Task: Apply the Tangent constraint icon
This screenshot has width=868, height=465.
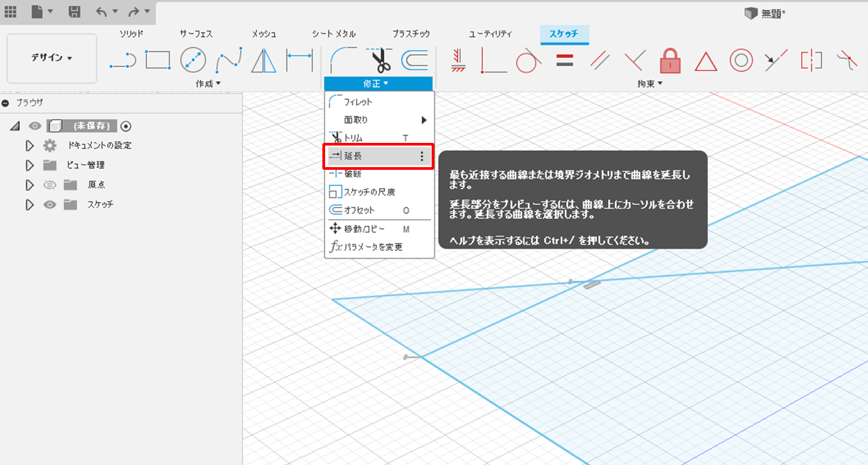Action: pyautogui.click(x=529, y=60)
